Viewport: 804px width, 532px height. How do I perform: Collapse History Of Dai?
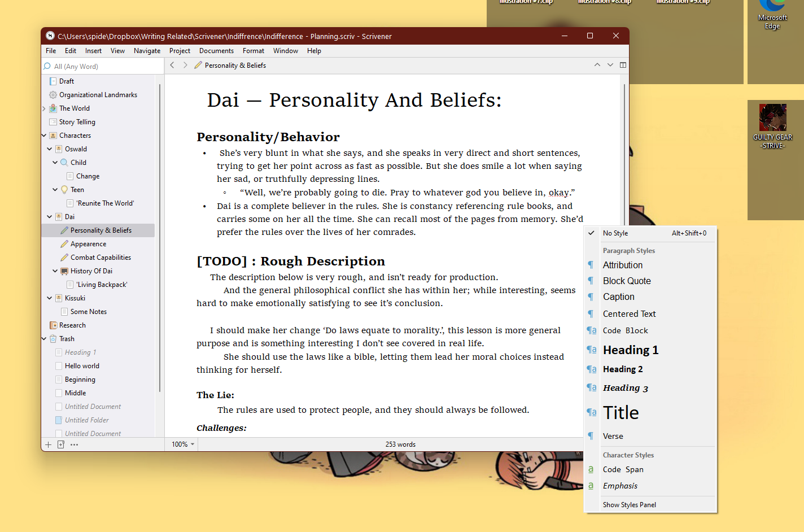tap(55, 271)
